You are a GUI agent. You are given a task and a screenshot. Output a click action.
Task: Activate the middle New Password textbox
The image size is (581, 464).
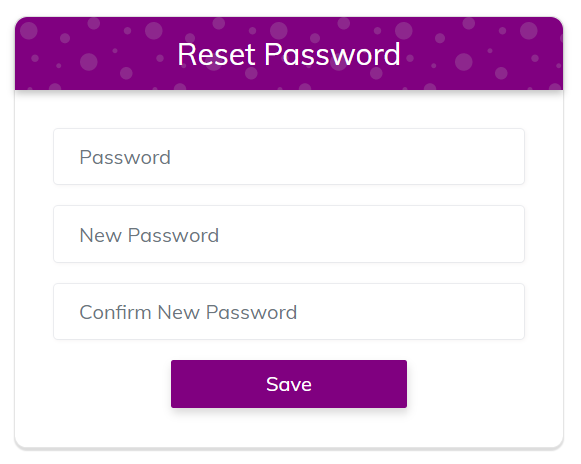tap(289, 234)
